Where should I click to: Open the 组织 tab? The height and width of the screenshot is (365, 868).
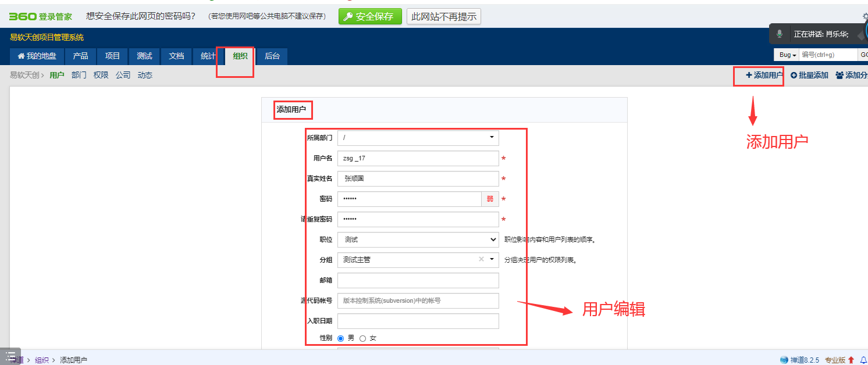click(240, 56)
